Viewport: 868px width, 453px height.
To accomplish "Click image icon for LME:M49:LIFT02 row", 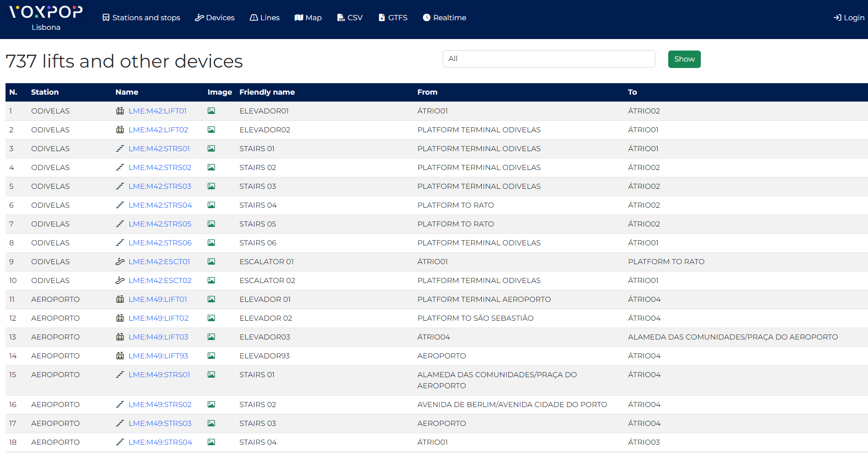I will (x=211, y=318).
